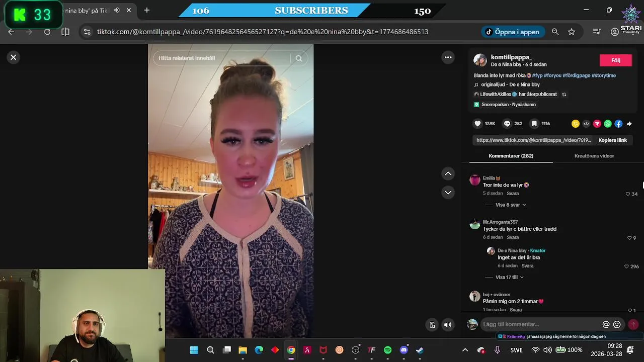Mute the video with speaker icon
This screenshot has height=362, width=644.
click(448, 325)
